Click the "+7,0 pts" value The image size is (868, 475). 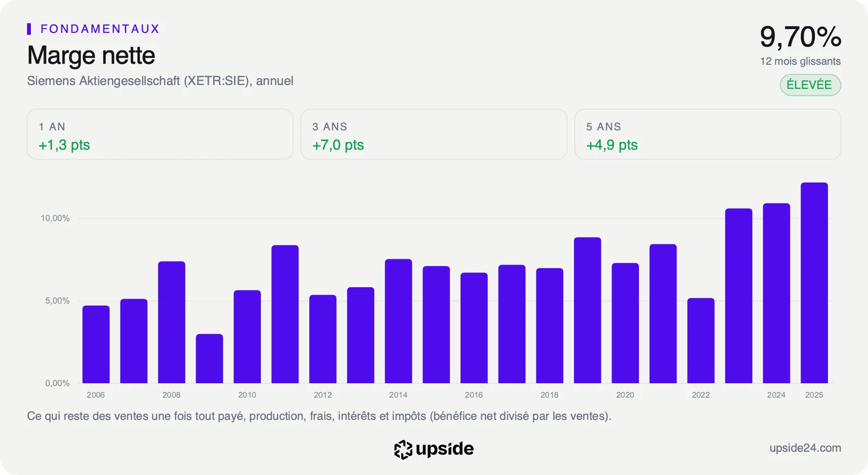pyautogui.click(x=338, y=145)
